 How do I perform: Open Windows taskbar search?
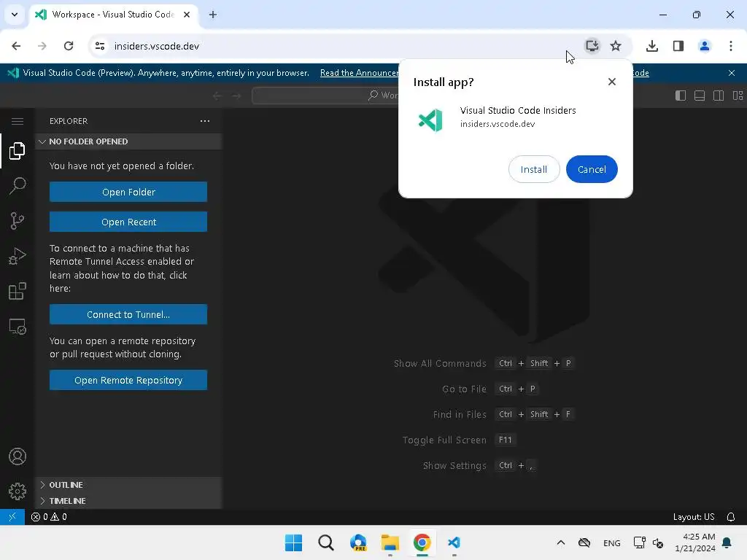326,542
